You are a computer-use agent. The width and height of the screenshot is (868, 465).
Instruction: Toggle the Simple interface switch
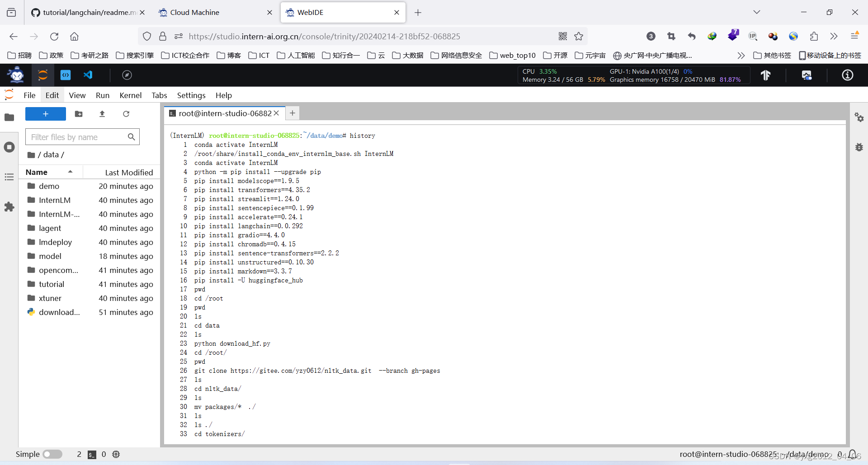(52, 454)
